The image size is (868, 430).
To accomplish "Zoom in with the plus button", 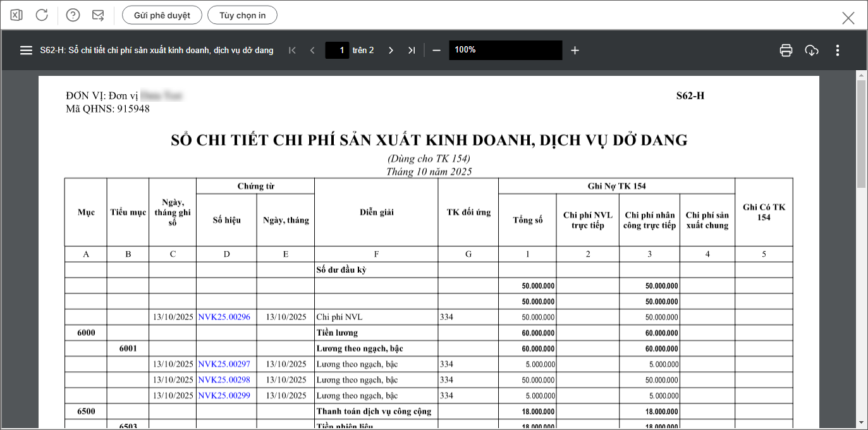I will [575, 51].
